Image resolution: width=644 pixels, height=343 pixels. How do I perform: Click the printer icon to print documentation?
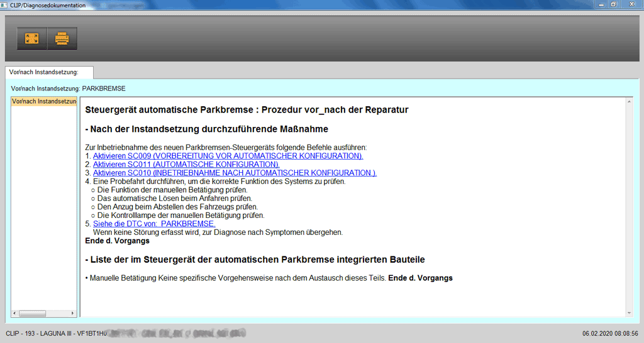pos(62,38)
